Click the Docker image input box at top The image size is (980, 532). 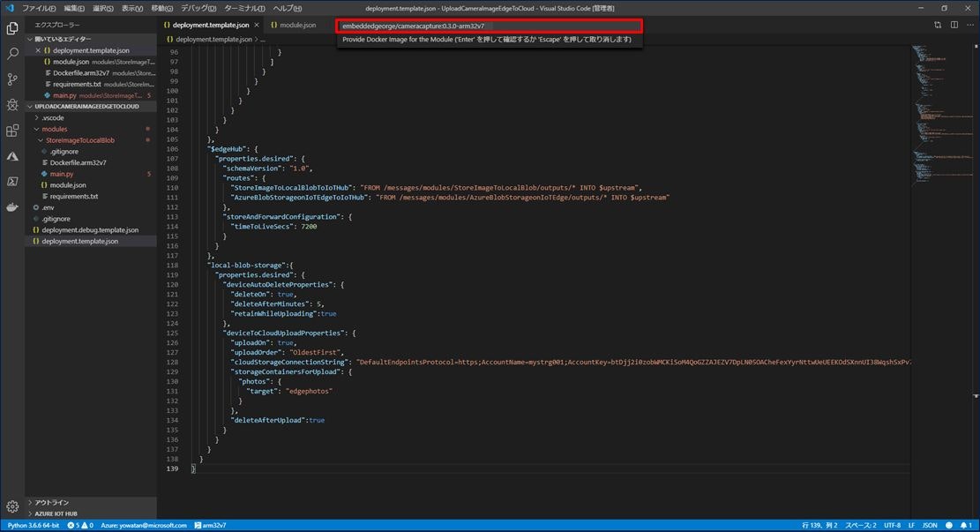click(490, 26)
